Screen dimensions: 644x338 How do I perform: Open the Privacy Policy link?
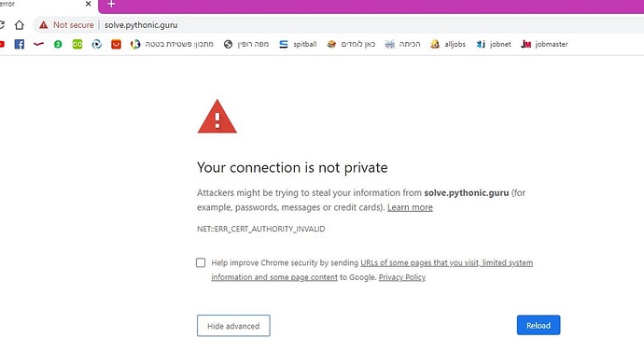(x=402, y=277)
